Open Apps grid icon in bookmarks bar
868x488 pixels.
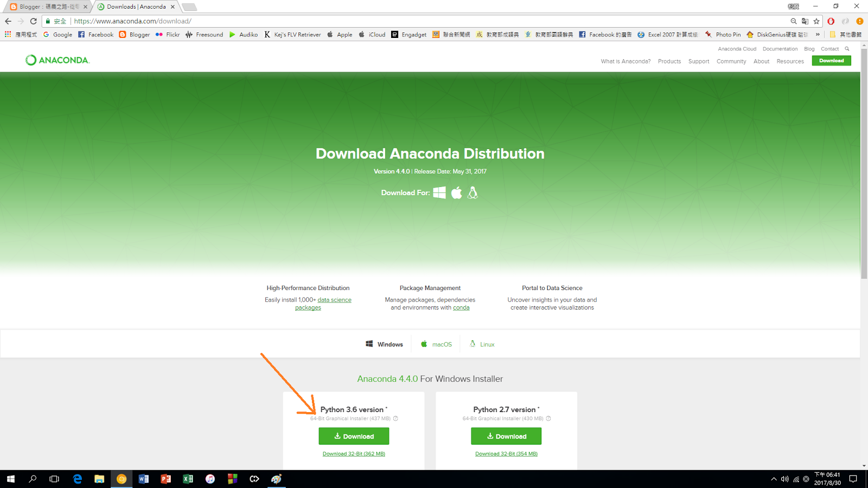pyautogui.click(x=8, y=34)
